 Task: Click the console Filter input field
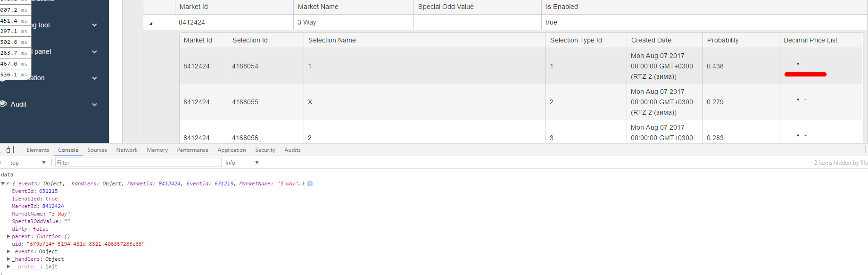coord(138,163)
